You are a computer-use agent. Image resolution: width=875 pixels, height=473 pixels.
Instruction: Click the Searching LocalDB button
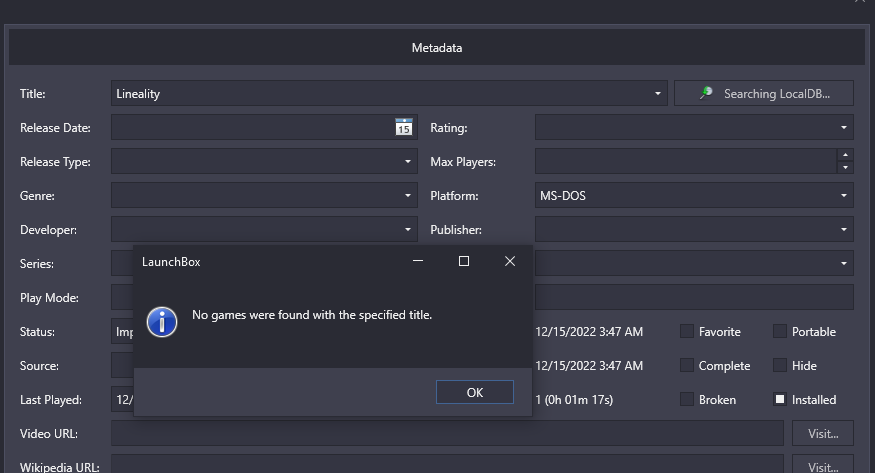pos(763,94)
